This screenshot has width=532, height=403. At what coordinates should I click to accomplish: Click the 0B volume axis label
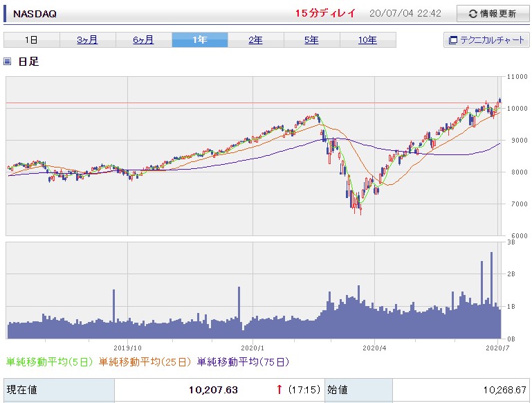point(511,339)
